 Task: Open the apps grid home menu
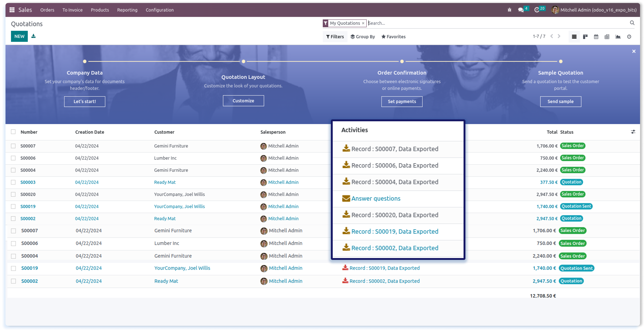(12, 10)
